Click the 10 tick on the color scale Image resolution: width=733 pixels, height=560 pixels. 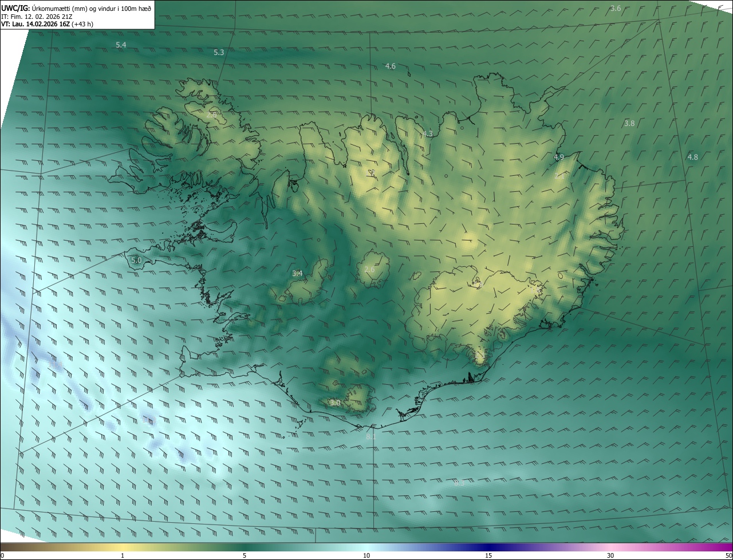(x=366, y=555)
